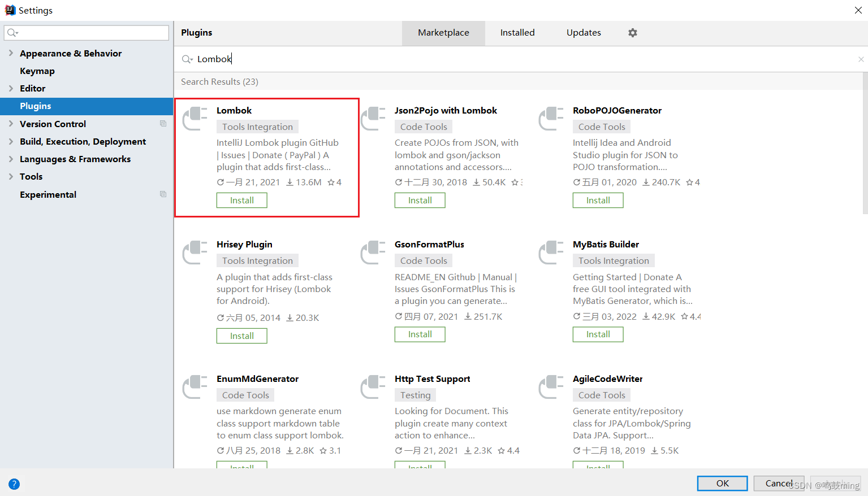Select Plugins in settings tree
The image size is (868, 496).
(x=87, y=106)
